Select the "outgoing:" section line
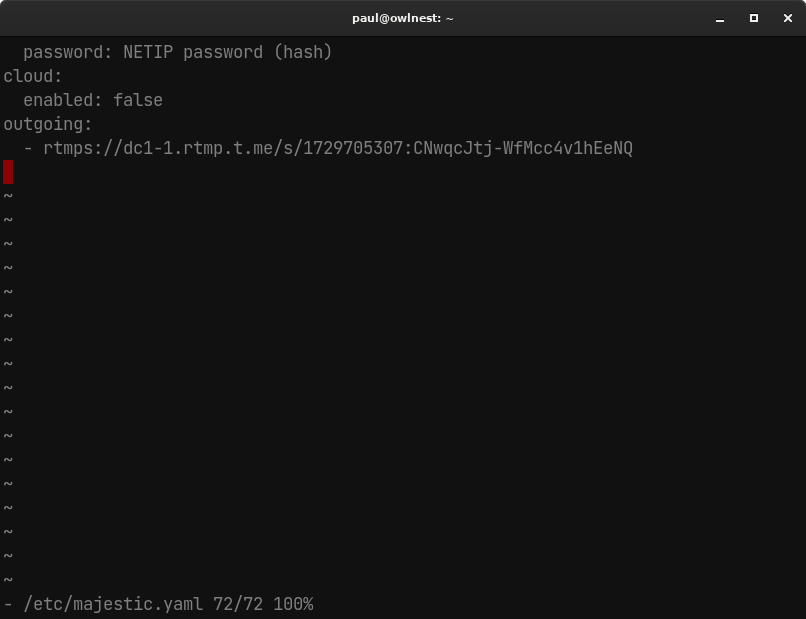The height and width of the screenshot is (619, 806). (48, 124)
